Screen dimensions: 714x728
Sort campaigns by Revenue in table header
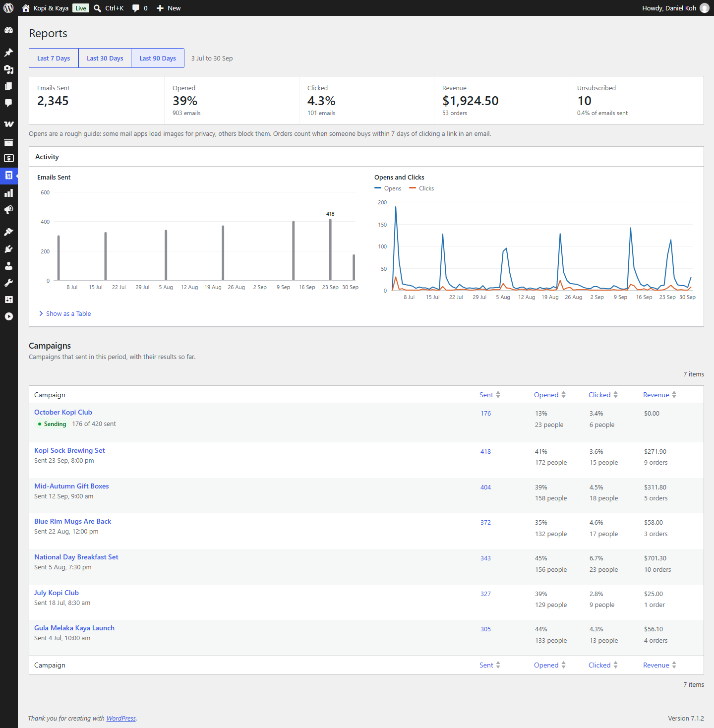point(660,395)
